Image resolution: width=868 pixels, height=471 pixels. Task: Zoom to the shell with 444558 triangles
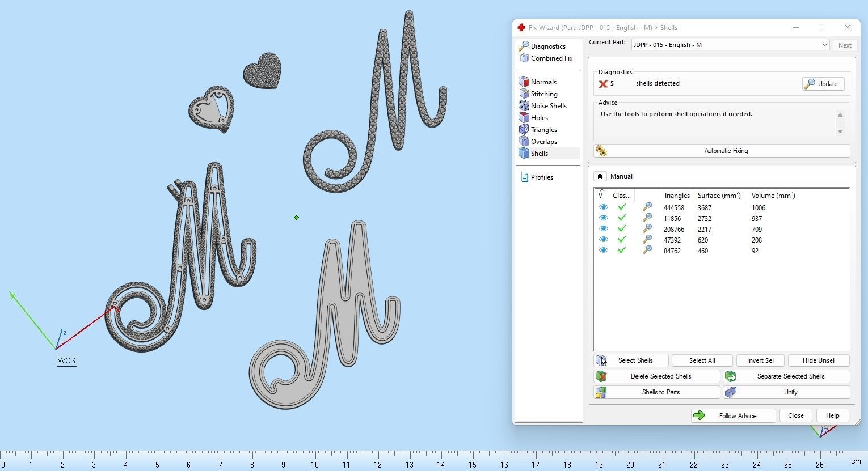(x=647, y=207)
